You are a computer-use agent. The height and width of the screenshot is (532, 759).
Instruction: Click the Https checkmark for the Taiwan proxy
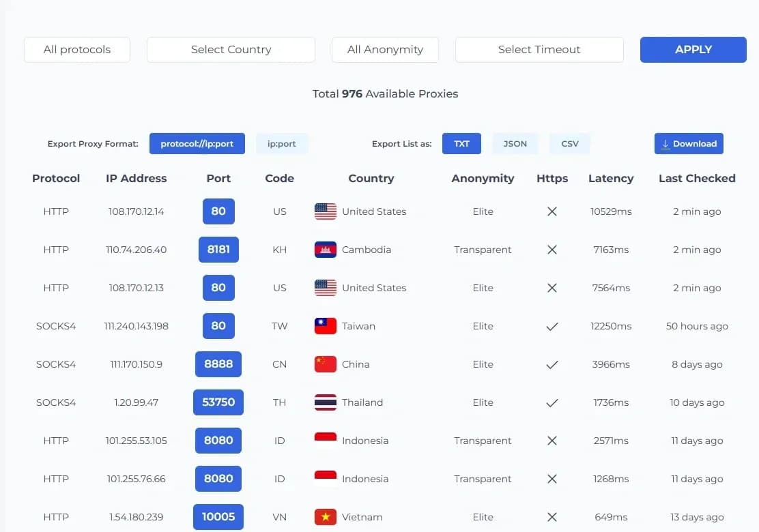coord(552,326)
